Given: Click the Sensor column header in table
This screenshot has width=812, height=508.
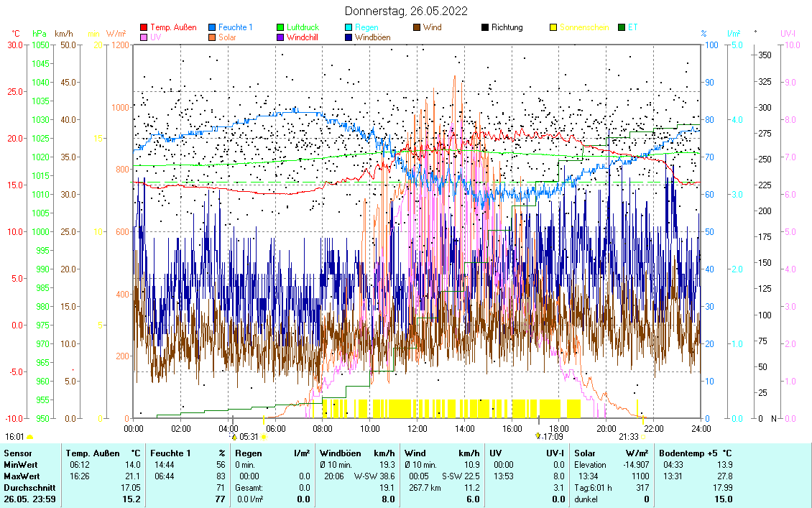Looking at the screenshot, I should (18, 453).
